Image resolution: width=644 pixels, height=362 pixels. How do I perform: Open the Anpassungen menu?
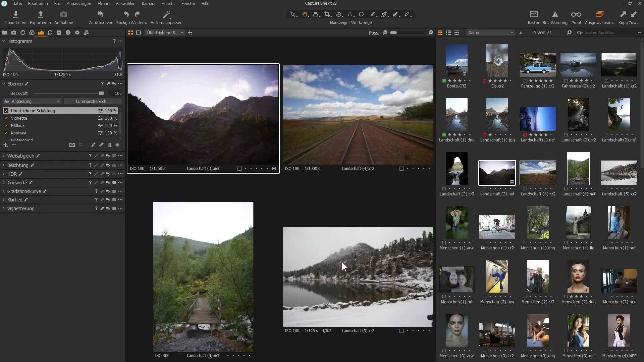point(79,3)
